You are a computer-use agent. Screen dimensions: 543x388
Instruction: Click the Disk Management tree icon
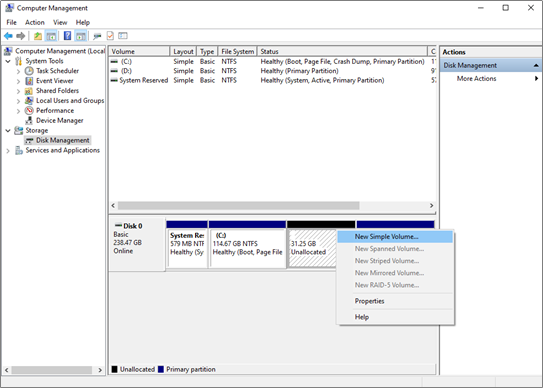click(x=29, y=140)
